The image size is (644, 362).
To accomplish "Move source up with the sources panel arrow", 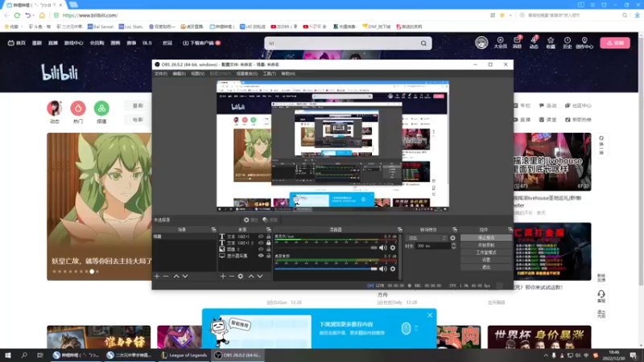I will tap(251, 276).
